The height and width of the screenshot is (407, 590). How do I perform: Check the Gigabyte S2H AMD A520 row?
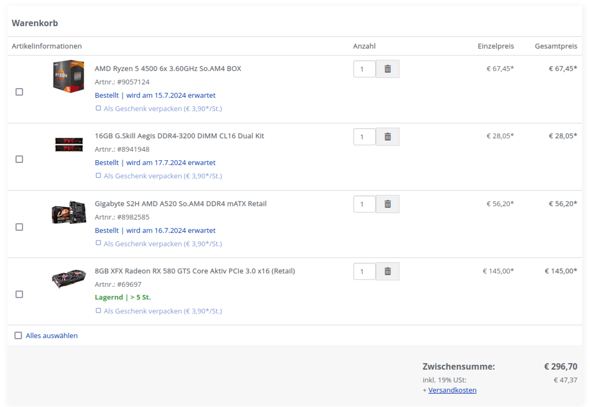click(x=19, y=227)
